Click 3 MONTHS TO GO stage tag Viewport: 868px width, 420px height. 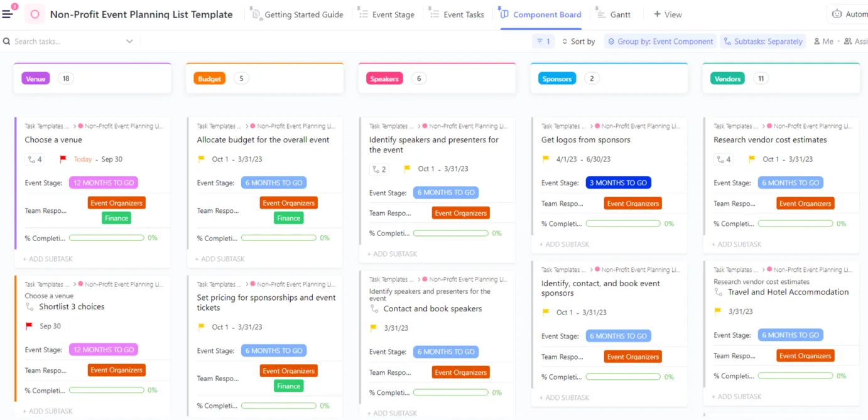[x=619, y=183]
